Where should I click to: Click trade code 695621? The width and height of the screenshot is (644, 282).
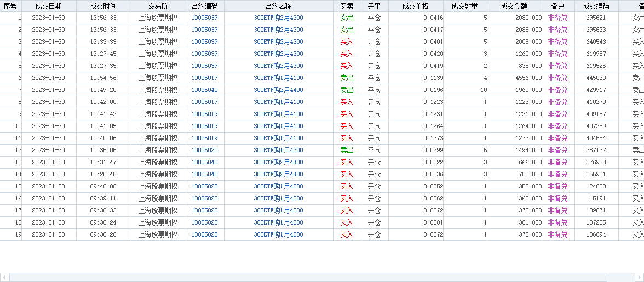tap(596, 18)
